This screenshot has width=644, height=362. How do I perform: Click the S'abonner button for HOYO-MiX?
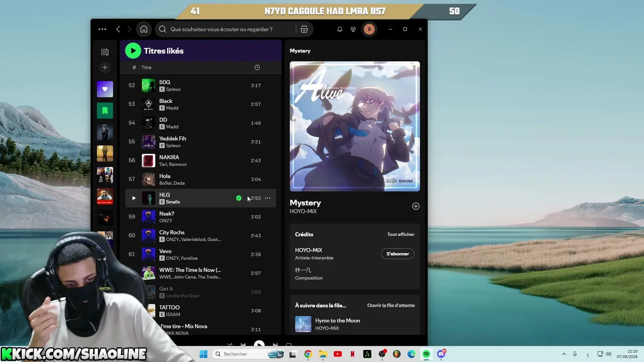pyautogui.click(x=397, y=254)
